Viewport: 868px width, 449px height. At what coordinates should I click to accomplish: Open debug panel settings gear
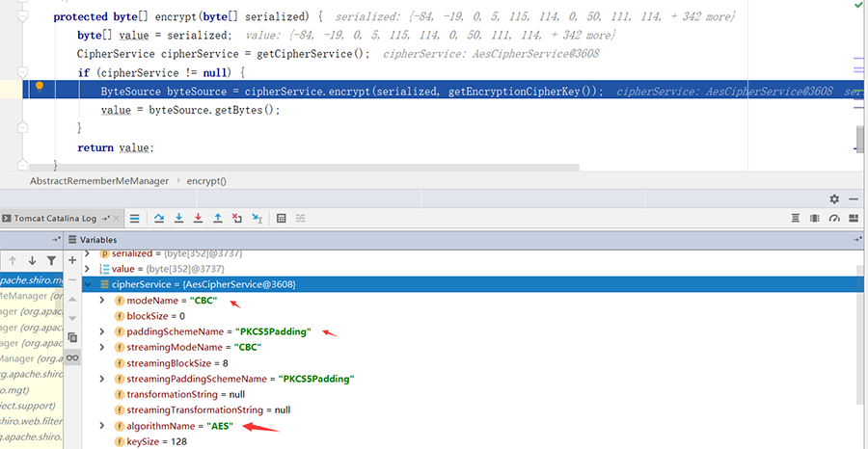(834, 199)
